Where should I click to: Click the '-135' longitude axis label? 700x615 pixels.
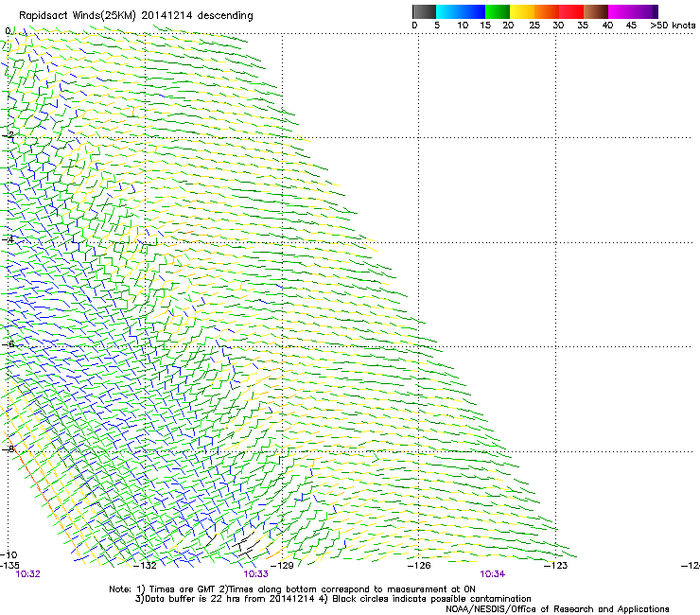pyautogui.click(x=9, y=566)
